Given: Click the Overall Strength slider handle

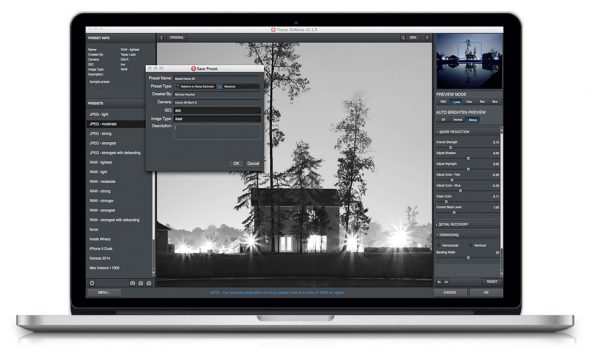Looking at the screenshot, I should (450, 148).
